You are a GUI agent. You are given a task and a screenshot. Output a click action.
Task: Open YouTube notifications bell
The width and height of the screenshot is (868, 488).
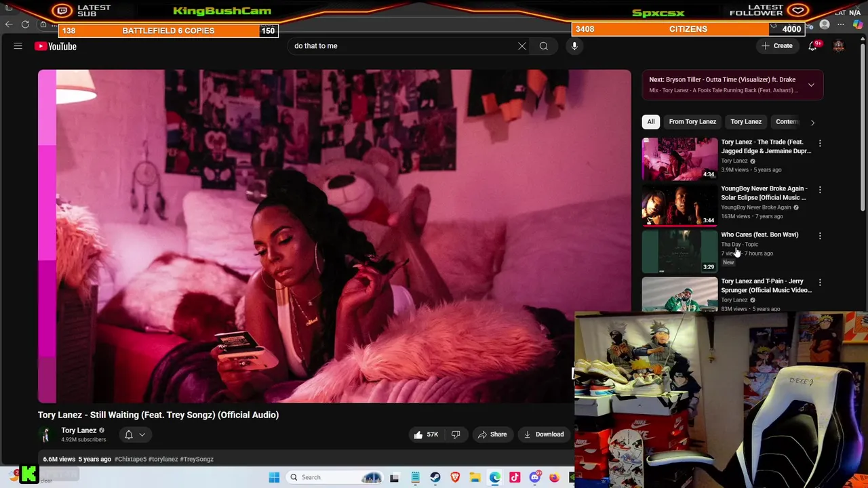tap(812, 46)
